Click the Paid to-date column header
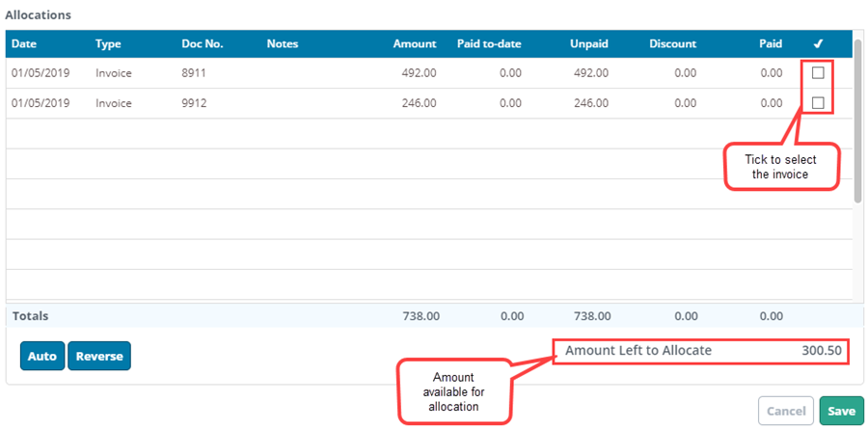868x429 pixels. 490,44
